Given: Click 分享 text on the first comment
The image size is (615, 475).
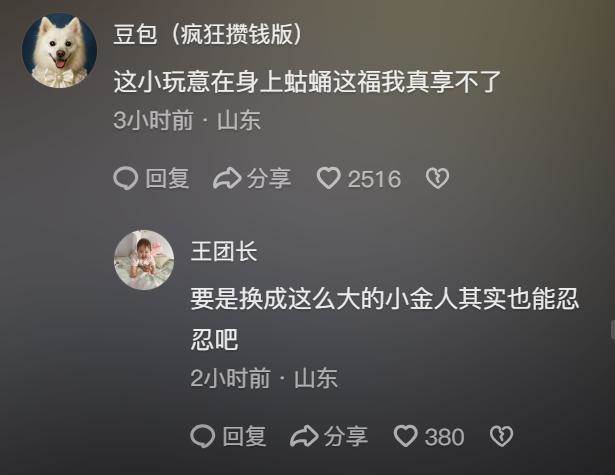Looking at the screenshot, I should [269, 179].
